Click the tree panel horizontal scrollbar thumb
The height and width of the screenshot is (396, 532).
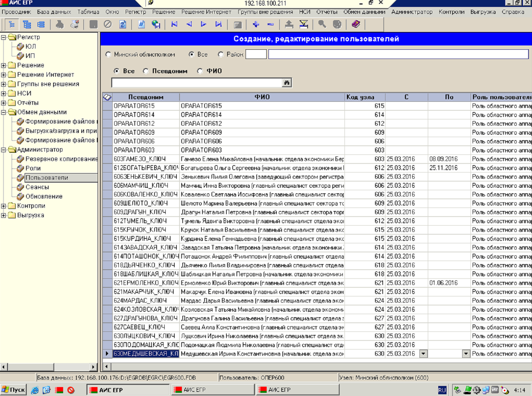click(x=31, y=367)
